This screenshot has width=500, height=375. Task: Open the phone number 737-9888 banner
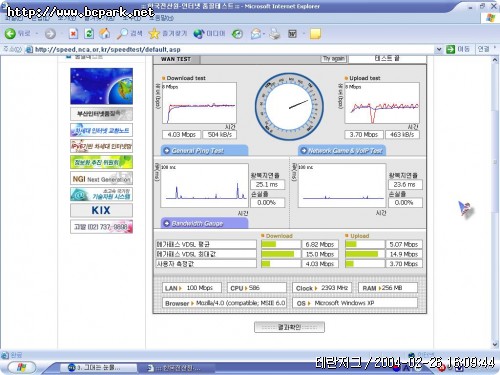[x=101, y=227]
